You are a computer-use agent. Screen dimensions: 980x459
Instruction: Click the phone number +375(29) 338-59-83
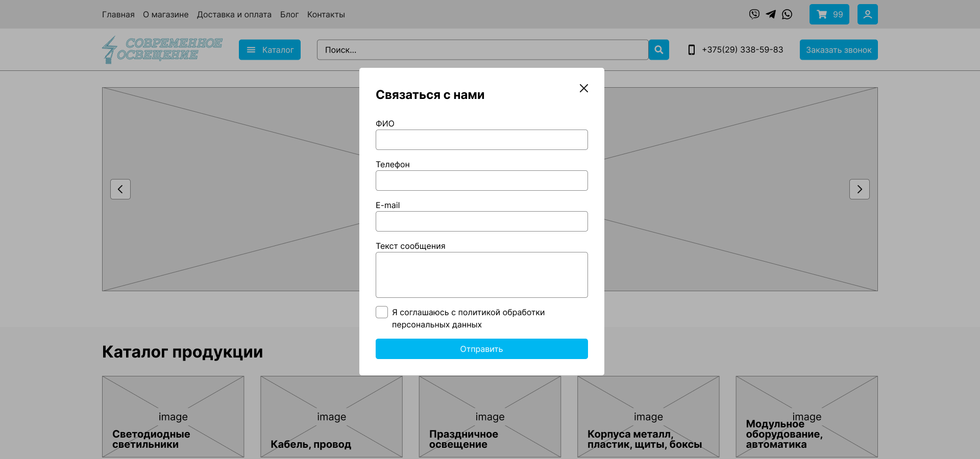[x=742, y=50]
